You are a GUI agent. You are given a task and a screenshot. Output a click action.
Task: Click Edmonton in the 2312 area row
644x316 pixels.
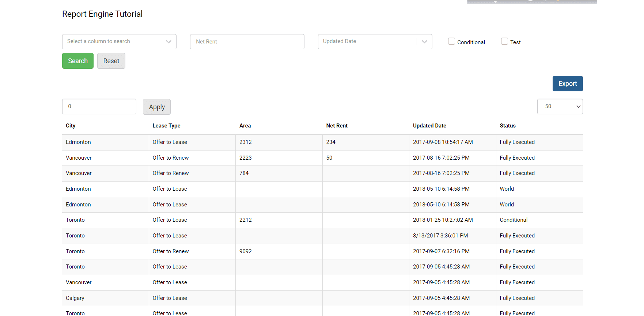point(78,142)
